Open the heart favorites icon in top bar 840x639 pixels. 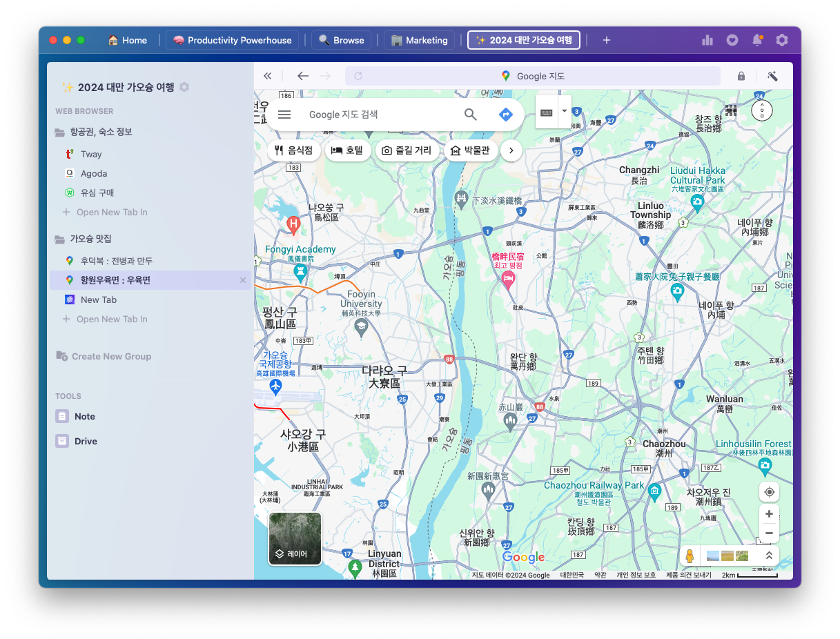click(732, 40)
